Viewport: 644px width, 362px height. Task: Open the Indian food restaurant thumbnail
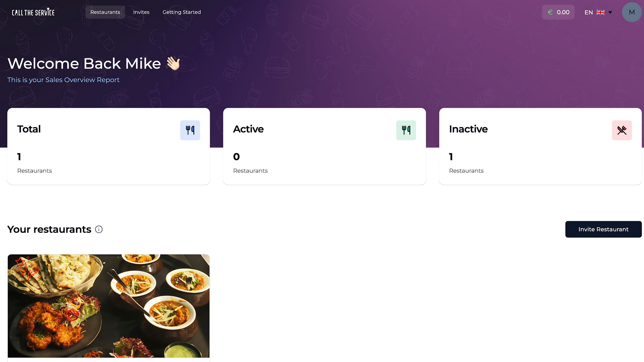109,306
